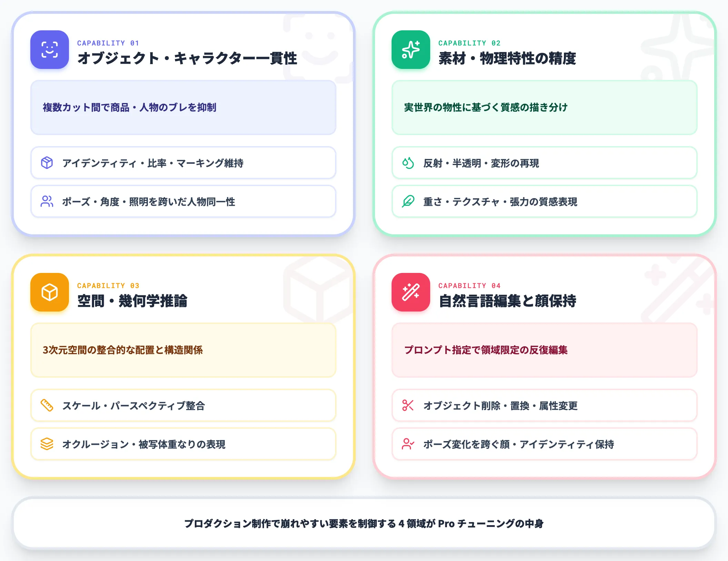Click the text スケール・パースペクティブ整合

[133, 406]
